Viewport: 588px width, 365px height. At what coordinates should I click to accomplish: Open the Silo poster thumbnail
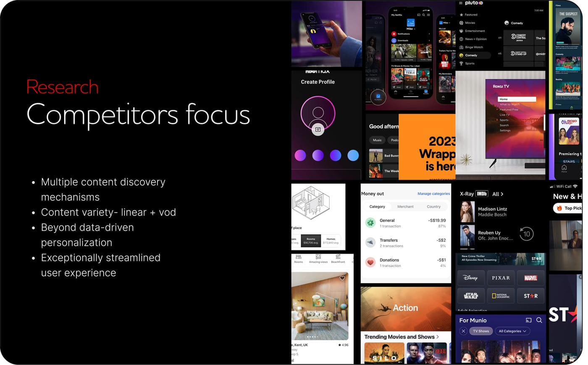pyautogui.click(x=384, y=353)
